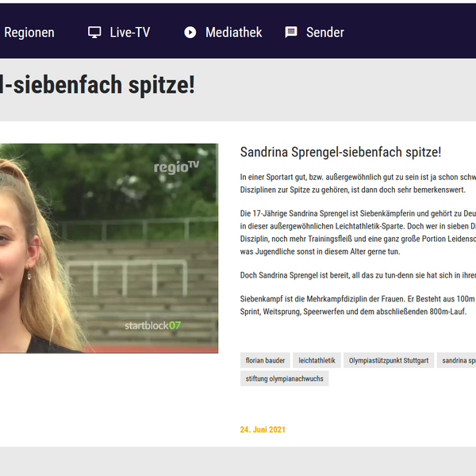Click the large page heading 'siebenfach spitze!'
Screen dimensions: 476x476
pyautogui.click(x=99, y=85)
